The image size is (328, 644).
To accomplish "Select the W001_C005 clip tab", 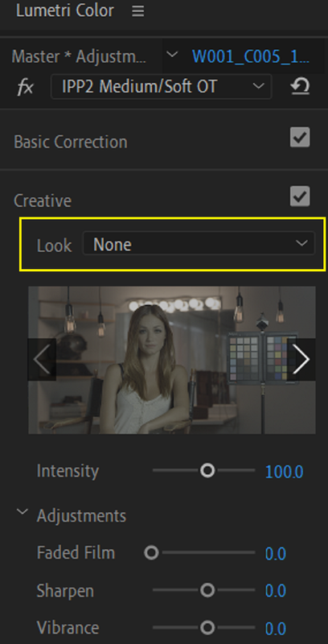I will (251, 56).
